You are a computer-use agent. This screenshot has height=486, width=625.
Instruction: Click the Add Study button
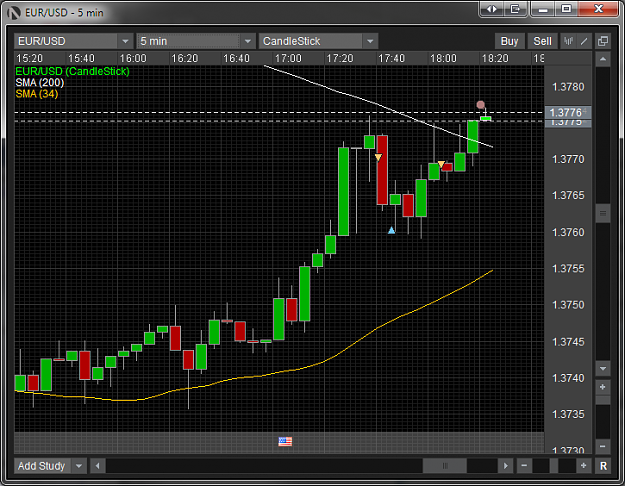42,466
